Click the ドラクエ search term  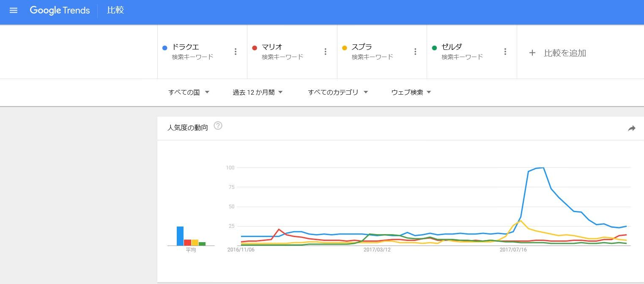pos(185,47)
